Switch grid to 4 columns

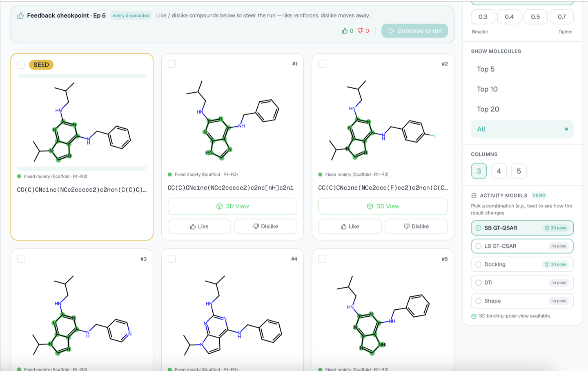pyautogui.click(x=499, y=171)
